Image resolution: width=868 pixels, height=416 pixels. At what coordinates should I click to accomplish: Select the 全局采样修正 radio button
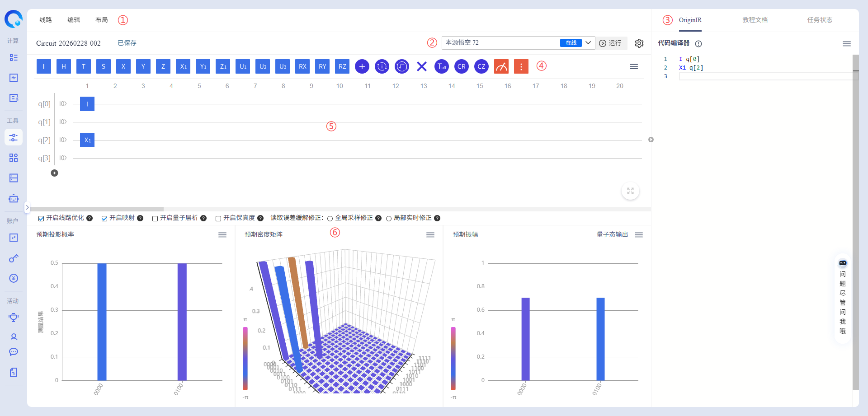(x=330, y=219)
